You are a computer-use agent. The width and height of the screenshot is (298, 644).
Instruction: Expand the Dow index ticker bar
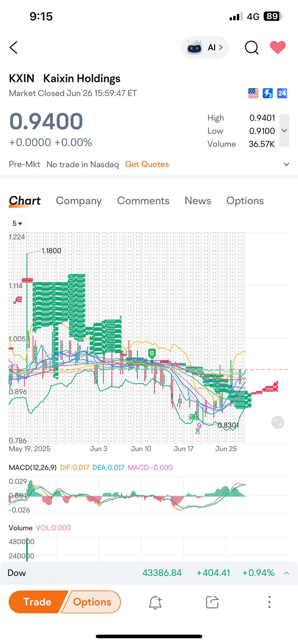286,573
